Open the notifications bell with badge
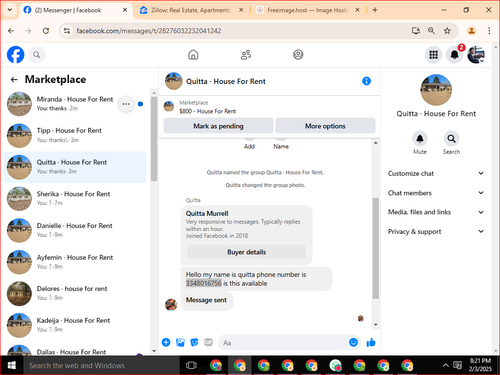 (455, 55)
